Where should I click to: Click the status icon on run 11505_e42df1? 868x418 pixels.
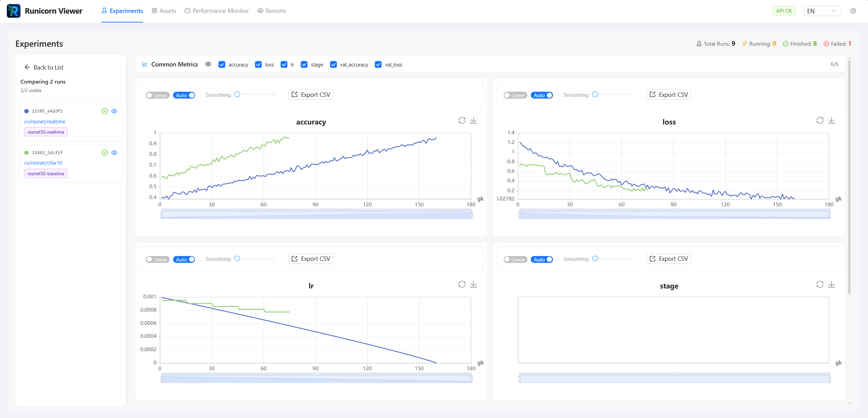tap(104, 111)
